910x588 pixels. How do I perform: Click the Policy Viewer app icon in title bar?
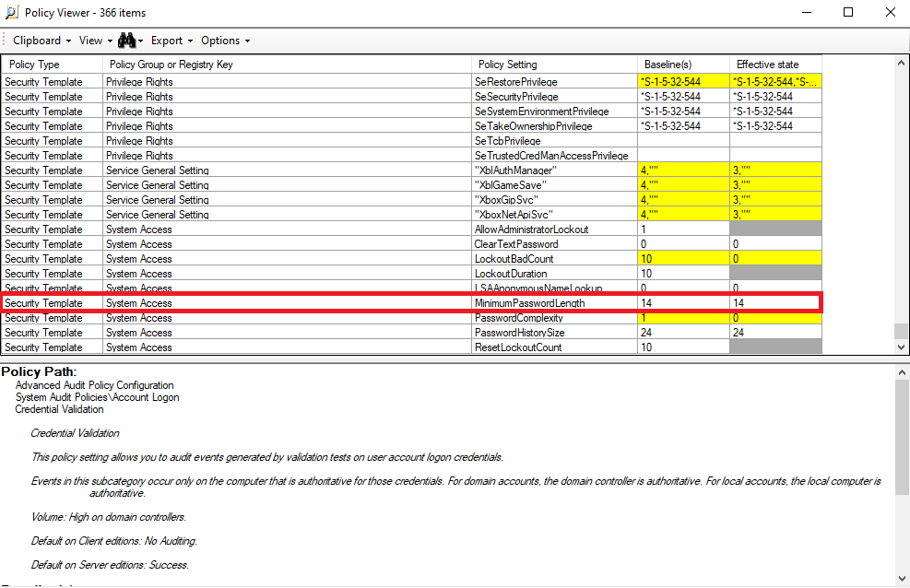coord(11,12)
